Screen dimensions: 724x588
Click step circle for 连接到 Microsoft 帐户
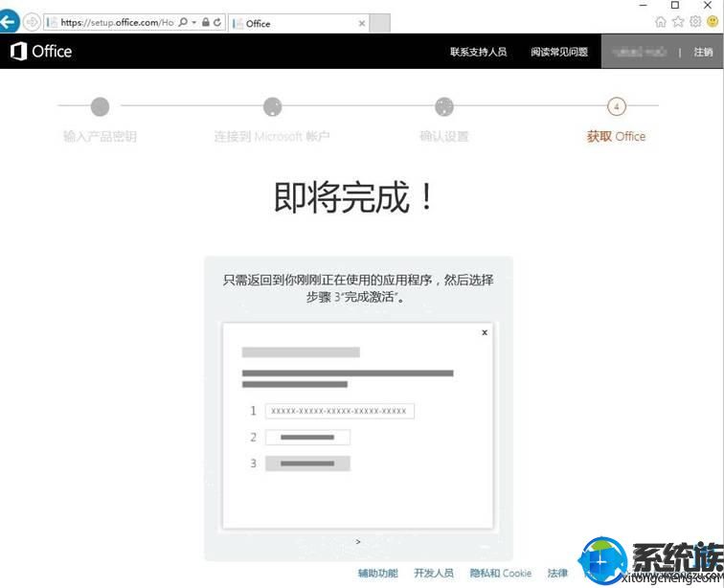pyautogui.click(x=272, y=106)
